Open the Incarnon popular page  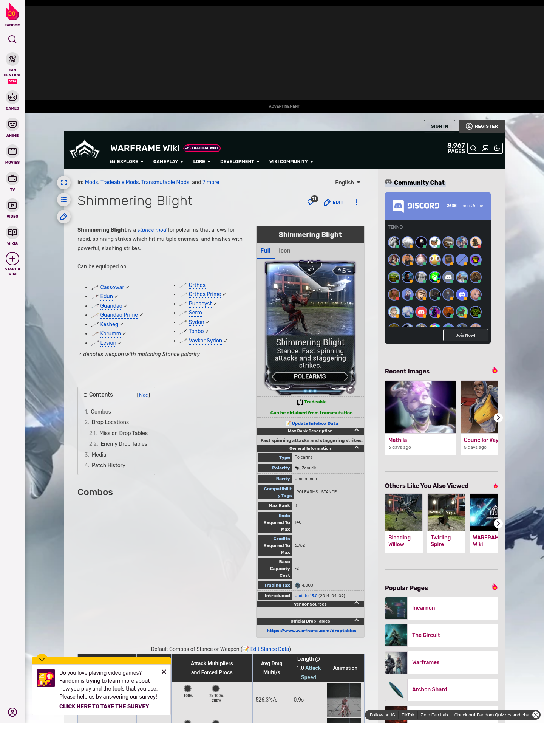[x=442, y=608]
